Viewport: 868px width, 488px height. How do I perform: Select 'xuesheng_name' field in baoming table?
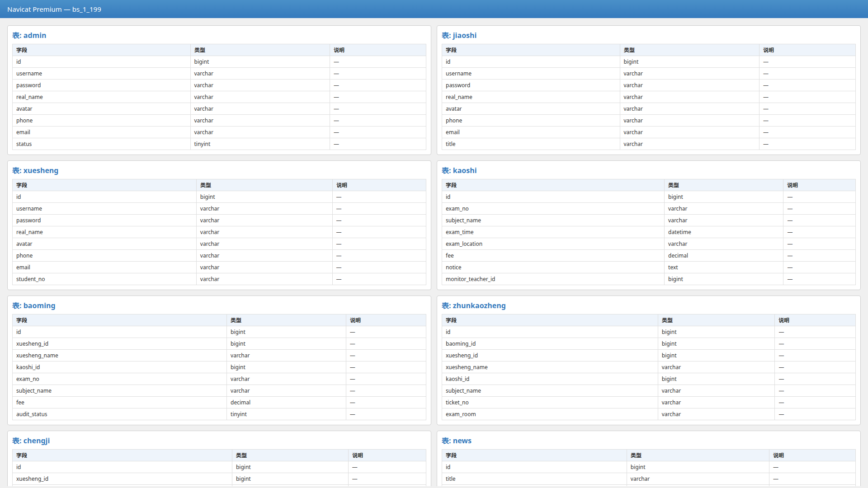point(37,356)
